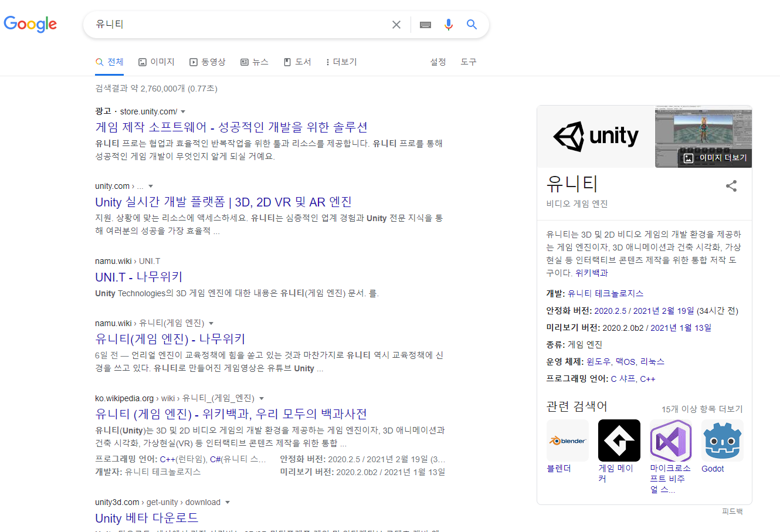Click the 검색결과 약 2,760,000개 stats text
This screenshot has height=532, width=780.
click(156, 89)
